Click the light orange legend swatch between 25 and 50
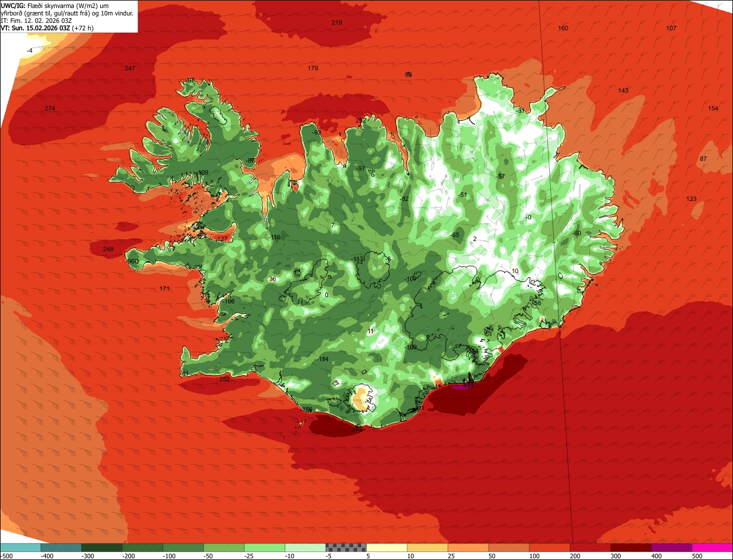733x560 pixels. [468, 547]
